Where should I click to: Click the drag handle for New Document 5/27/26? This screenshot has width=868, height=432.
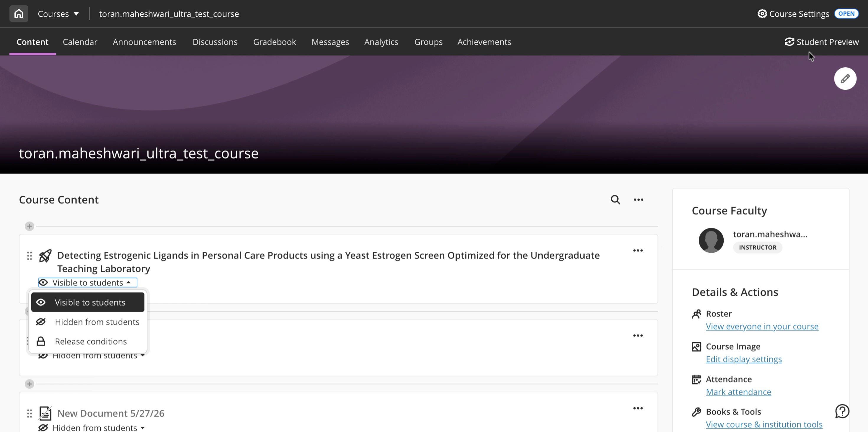[29, 413]
